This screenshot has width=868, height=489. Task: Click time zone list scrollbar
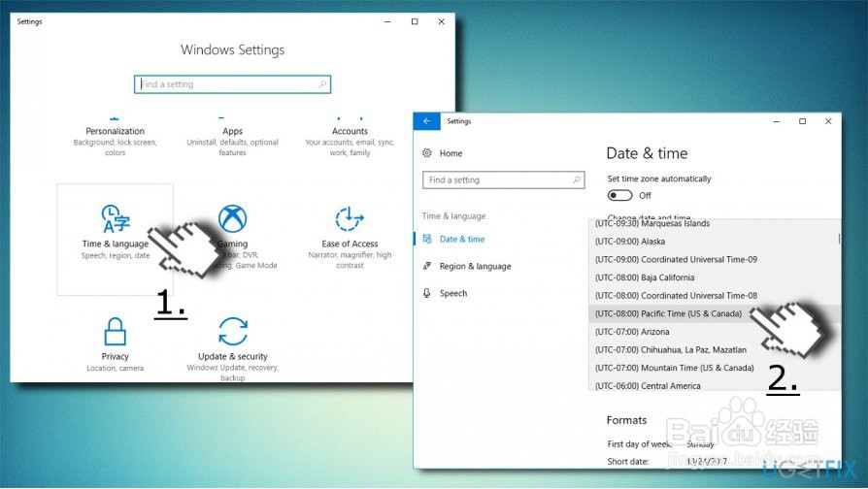click(839, 239)
